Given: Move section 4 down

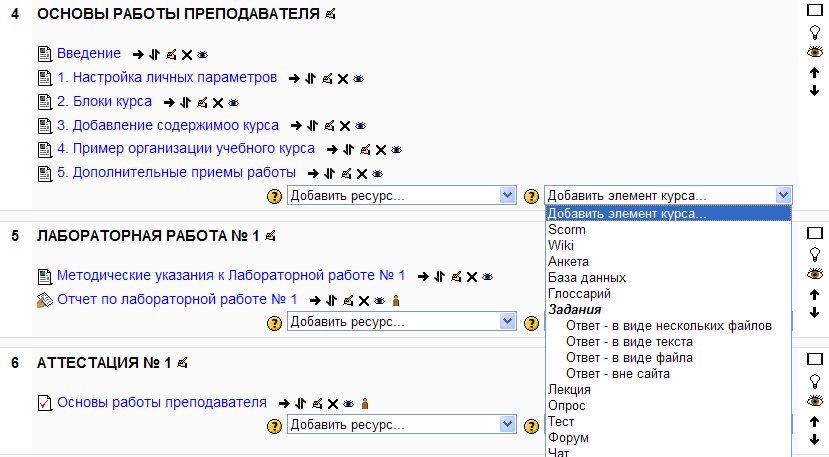Looking at the screenshot, I should tap(814, 90).
